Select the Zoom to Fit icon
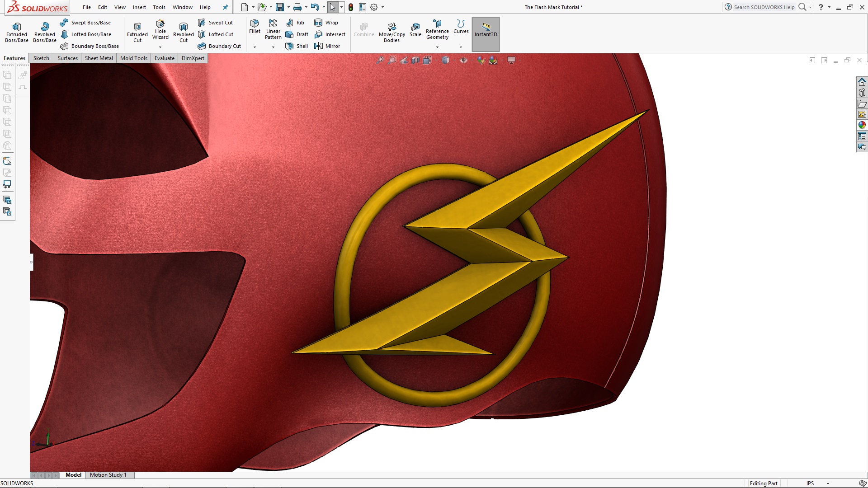Viewport: 868px width, 488px height. pos(380,60)
